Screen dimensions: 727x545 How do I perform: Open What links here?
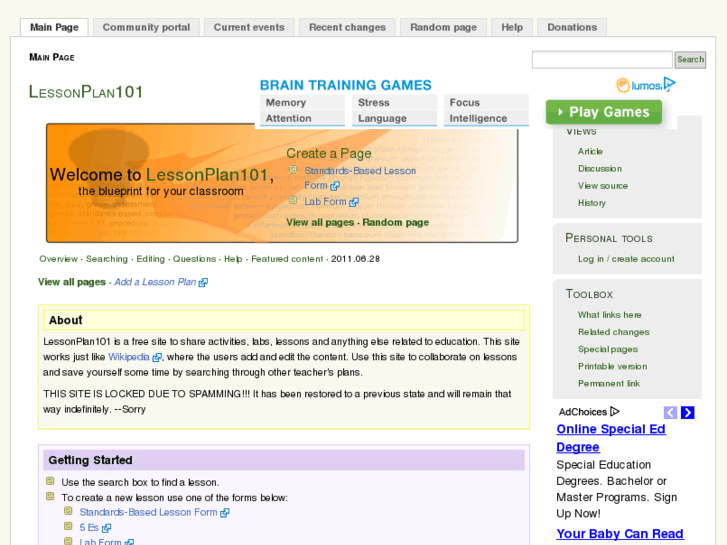pos(610,314)
